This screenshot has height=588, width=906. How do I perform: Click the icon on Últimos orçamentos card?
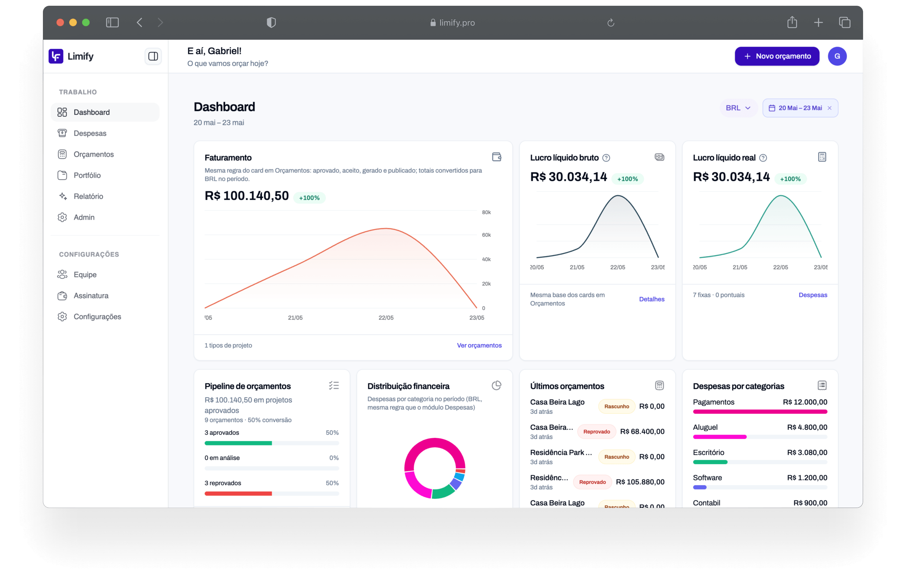click(659, 385)
